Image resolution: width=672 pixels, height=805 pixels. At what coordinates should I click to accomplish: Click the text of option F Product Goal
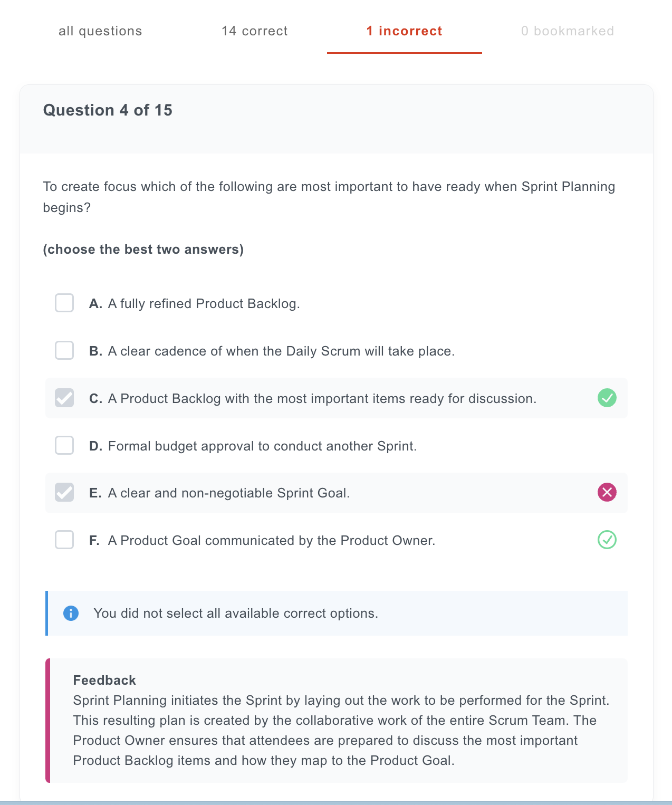[272, 541]
